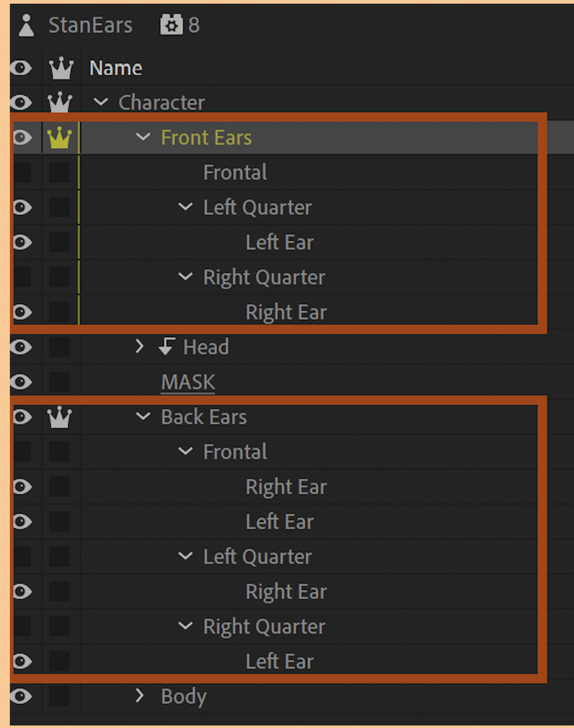Select the Character root layer
This screenshot has height=728, width=574.
(161, 102)
